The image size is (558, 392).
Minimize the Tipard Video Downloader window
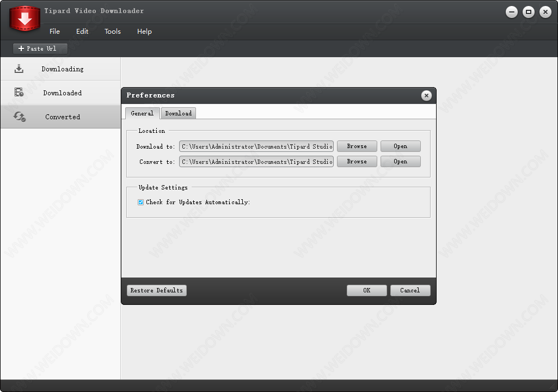click(512, 12)
